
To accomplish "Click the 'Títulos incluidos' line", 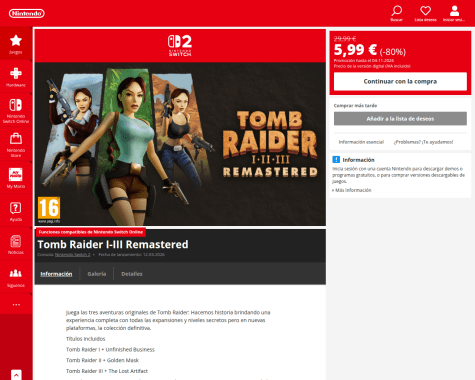I will tap(85, 339).
